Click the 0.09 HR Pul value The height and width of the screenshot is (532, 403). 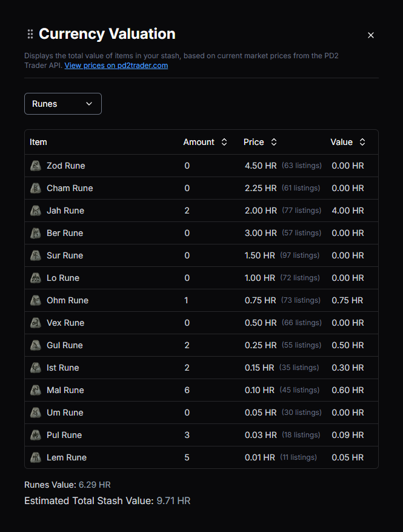348,435
